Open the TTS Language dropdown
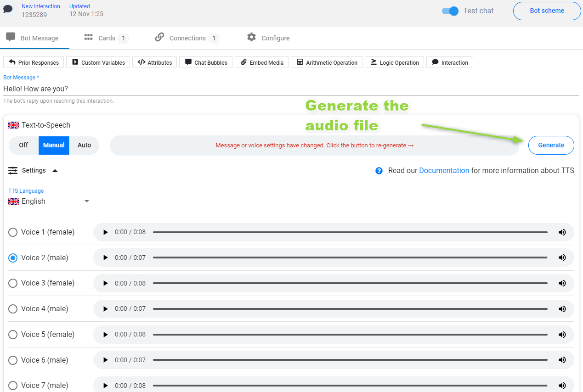This screenshot has height=392, width=583. (x=50, y=202)
